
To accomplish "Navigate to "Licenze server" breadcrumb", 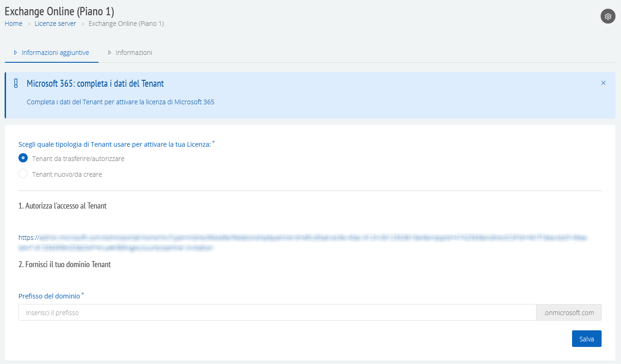I will 55,24.
